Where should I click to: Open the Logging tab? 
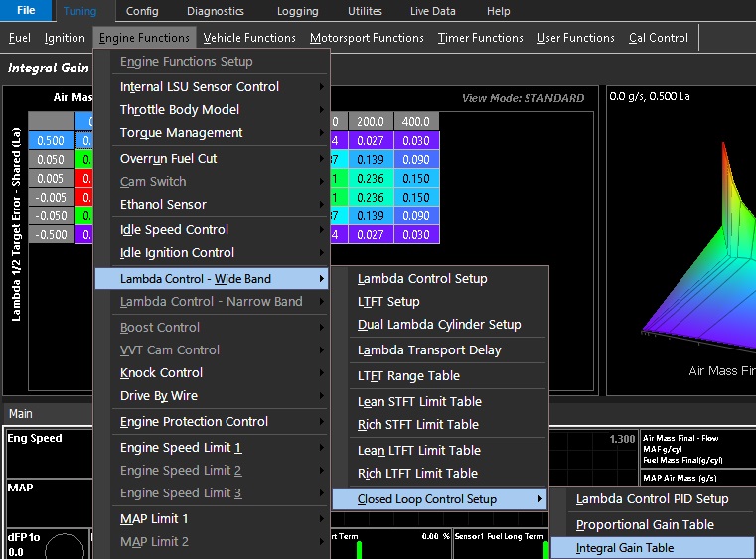click(x=297, y=11)
